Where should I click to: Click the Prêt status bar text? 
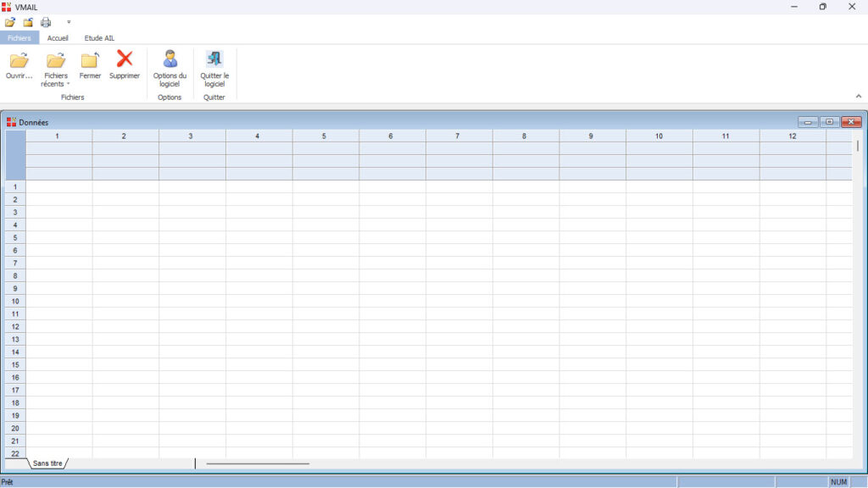coord(7,482)
